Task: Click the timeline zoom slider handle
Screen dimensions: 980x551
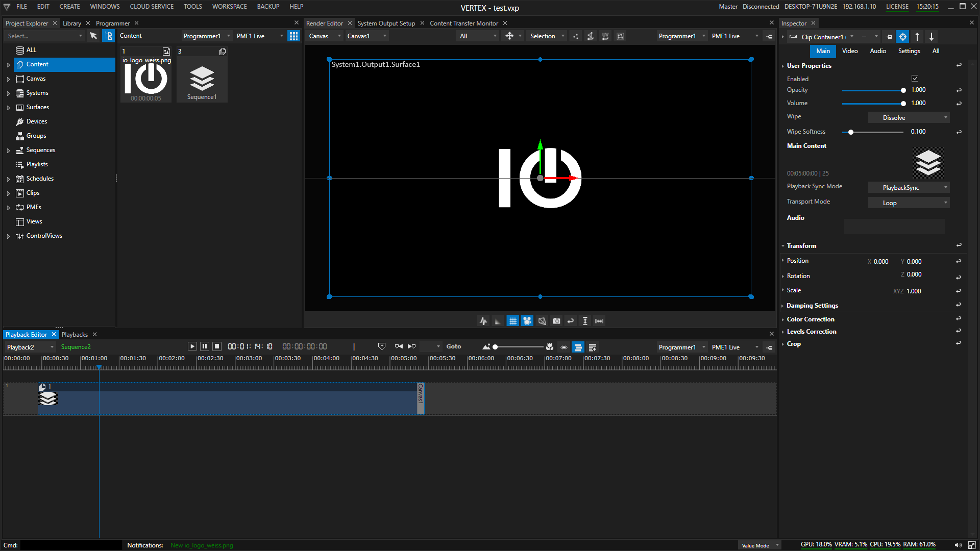Action: (495, 347)
